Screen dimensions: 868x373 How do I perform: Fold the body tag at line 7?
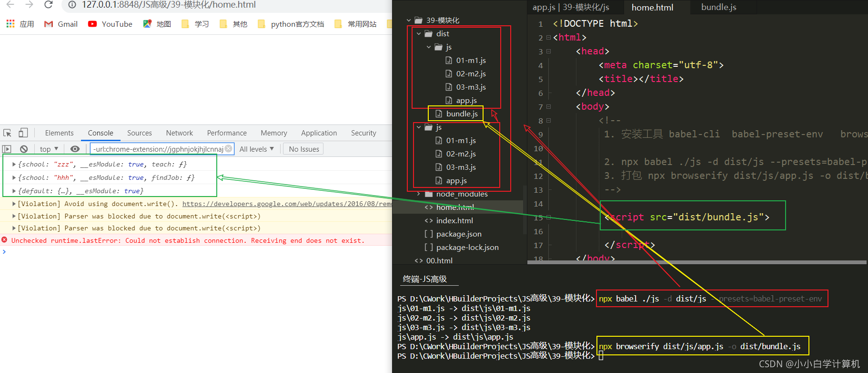pyautogui.click(x=549, y=106)
